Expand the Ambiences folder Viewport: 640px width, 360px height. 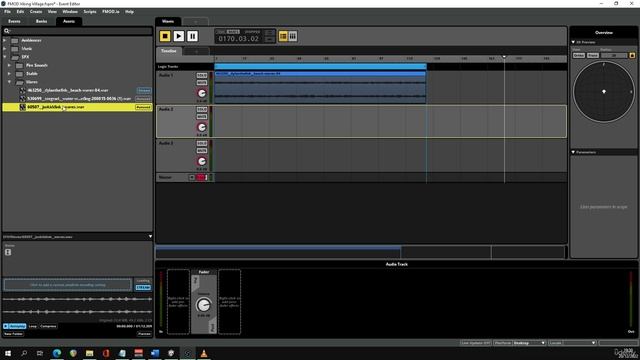5,40
